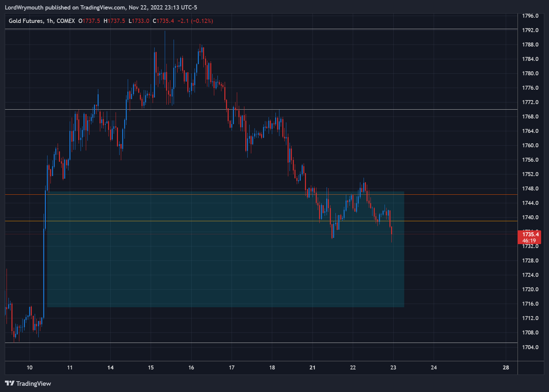Click the 1728.0 price axis label

pyautogui.click(x=530, y=260)
